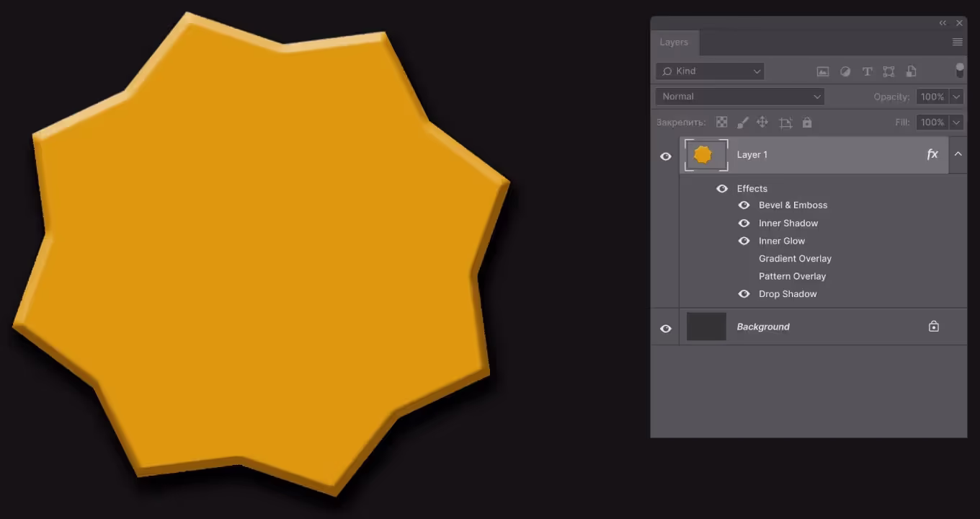Click the shape layer filter icon

coord(888,71)
